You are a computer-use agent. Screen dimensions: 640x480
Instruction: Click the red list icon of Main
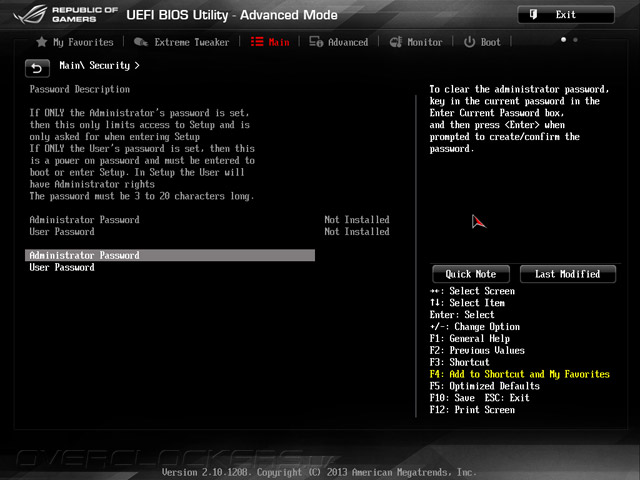click(257, 42)
